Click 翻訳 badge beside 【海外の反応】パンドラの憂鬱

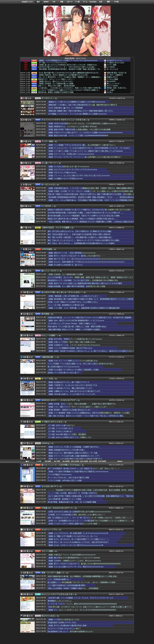tap(38, 228)
